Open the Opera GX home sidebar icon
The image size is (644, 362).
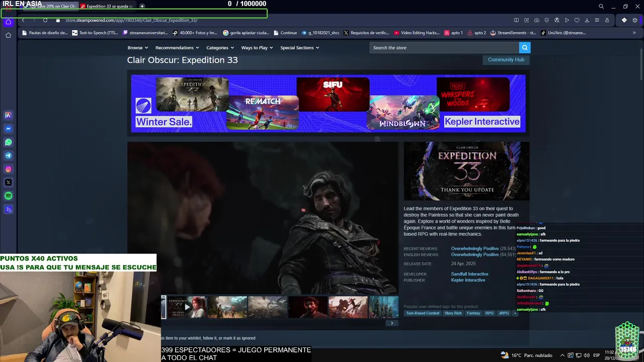click(8, 22)
